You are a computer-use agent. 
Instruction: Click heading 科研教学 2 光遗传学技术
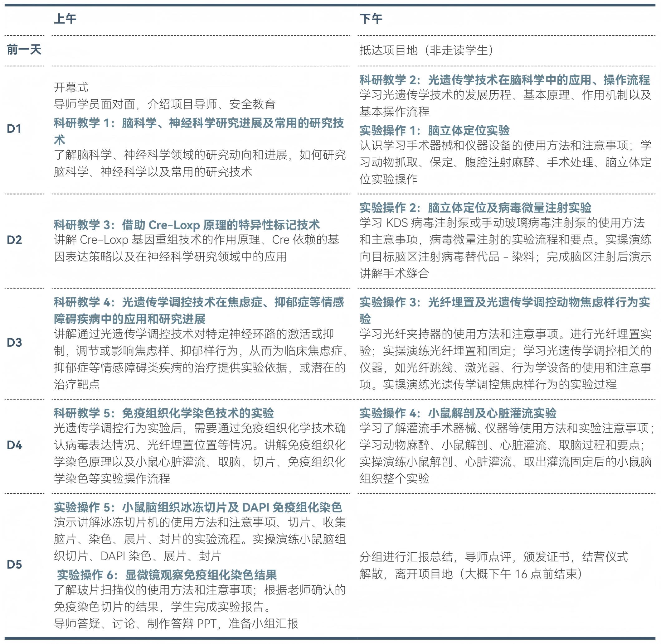pyautogui.click(x=504, y=80)
